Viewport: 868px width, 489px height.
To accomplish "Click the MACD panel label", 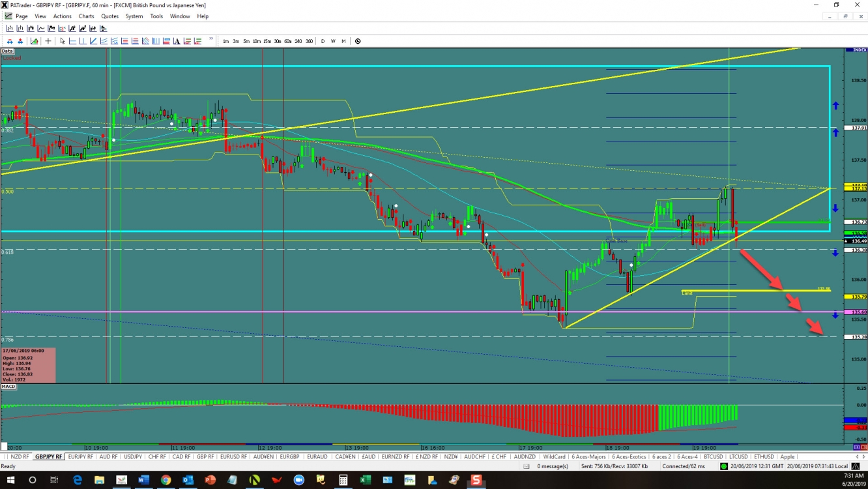I will tap(8, 387).
